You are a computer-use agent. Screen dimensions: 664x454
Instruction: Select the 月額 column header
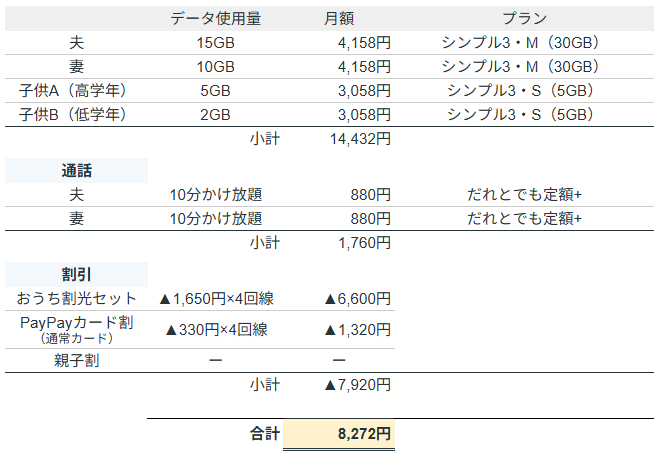tap(338, 19)
